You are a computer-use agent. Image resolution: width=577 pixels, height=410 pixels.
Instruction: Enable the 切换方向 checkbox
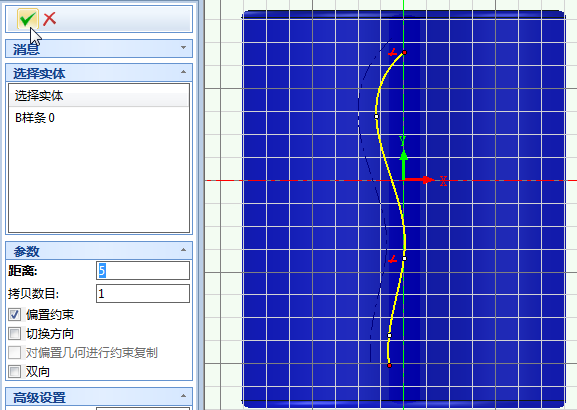[x=14, y=334]
